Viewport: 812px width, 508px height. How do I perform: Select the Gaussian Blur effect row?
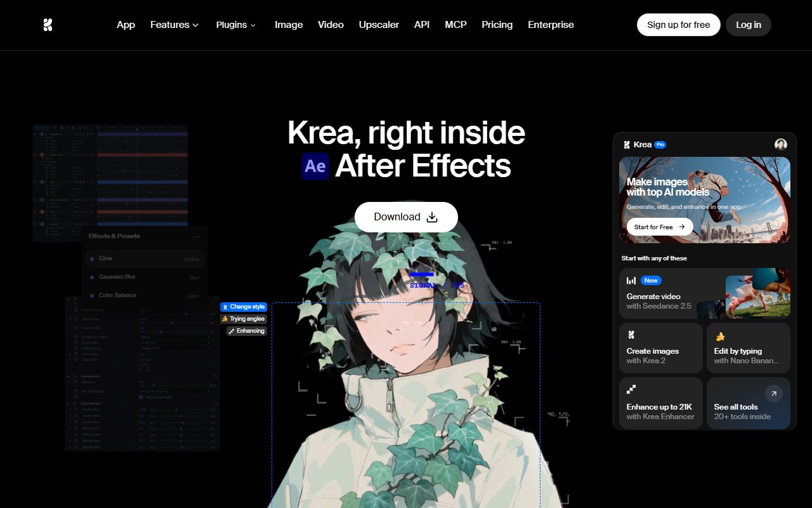pos(145,277)
